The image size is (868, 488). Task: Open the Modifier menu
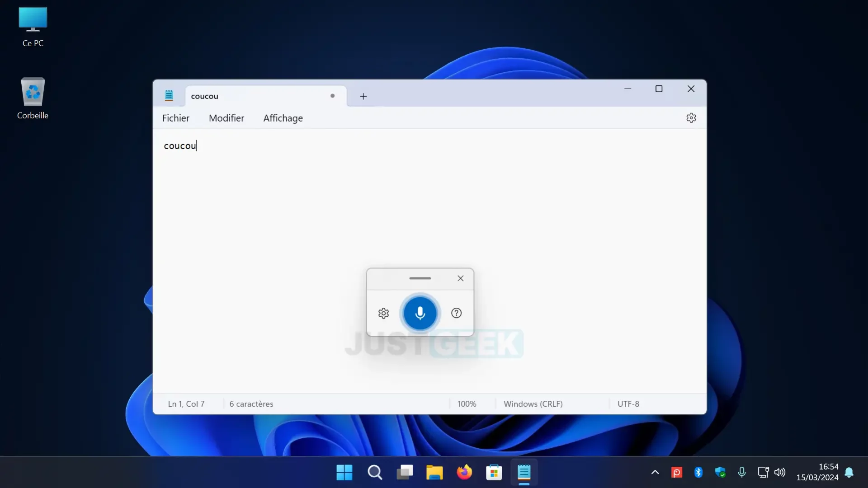(x=226, y=118)
